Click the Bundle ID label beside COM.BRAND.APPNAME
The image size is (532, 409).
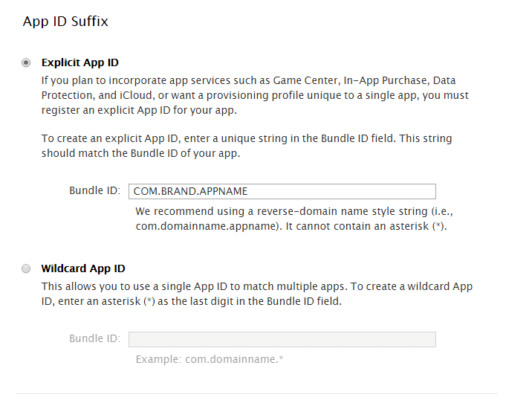point(94,190)
